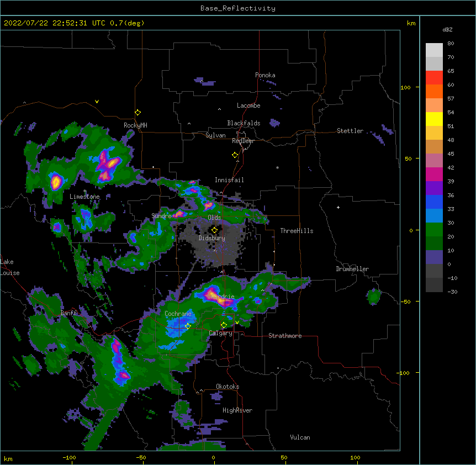Select the red 60–65 dBZ legend swatch
This screenshot has height=465, width=476.
tap(434, 78)
